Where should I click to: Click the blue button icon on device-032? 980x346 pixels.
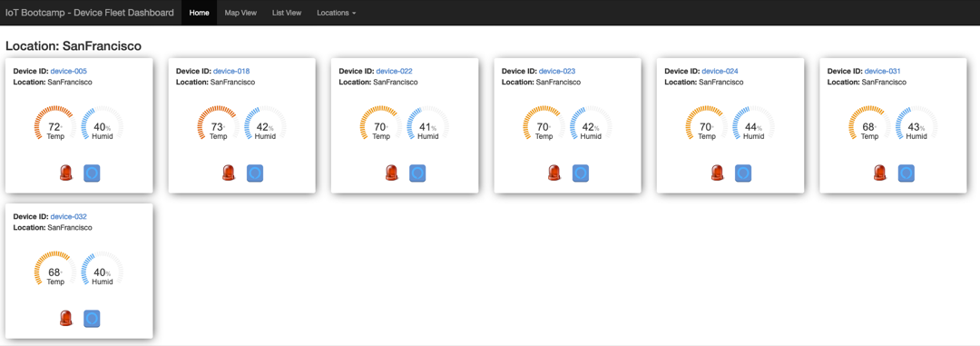tap(92, 319)
